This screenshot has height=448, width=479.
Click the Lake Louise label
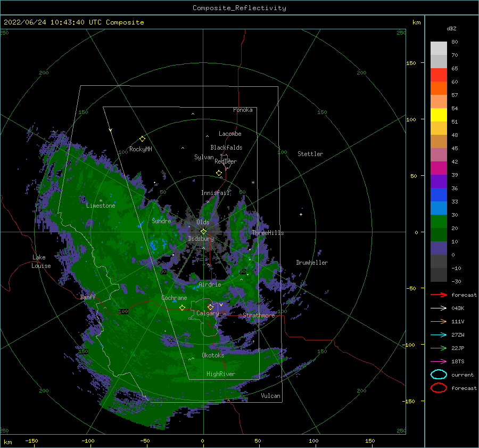click(x=41, y=262)
